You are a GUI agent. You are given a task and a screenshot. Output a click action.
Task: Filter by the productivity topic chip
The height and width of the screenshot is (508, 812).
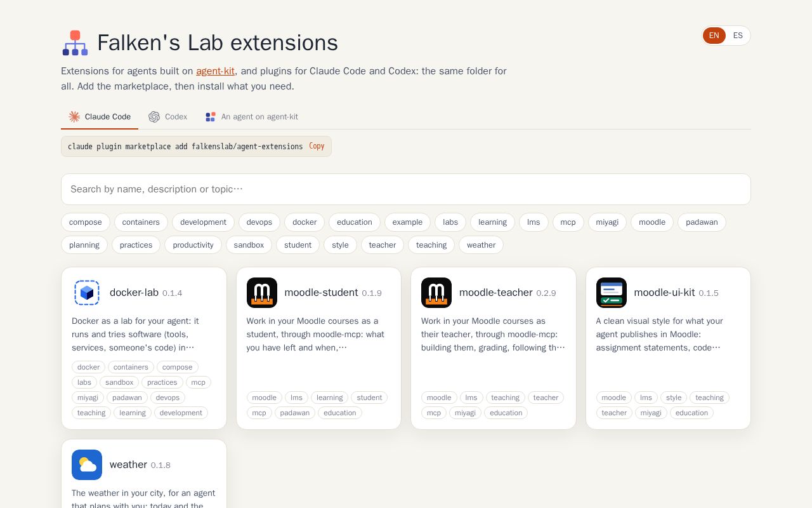tap(193, 245)
